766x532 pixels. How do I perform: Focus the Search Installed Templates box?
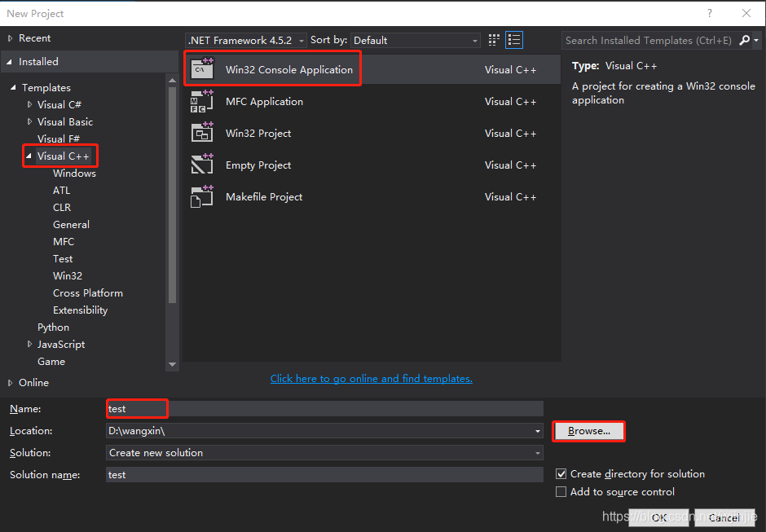click(x=649, y=41)
